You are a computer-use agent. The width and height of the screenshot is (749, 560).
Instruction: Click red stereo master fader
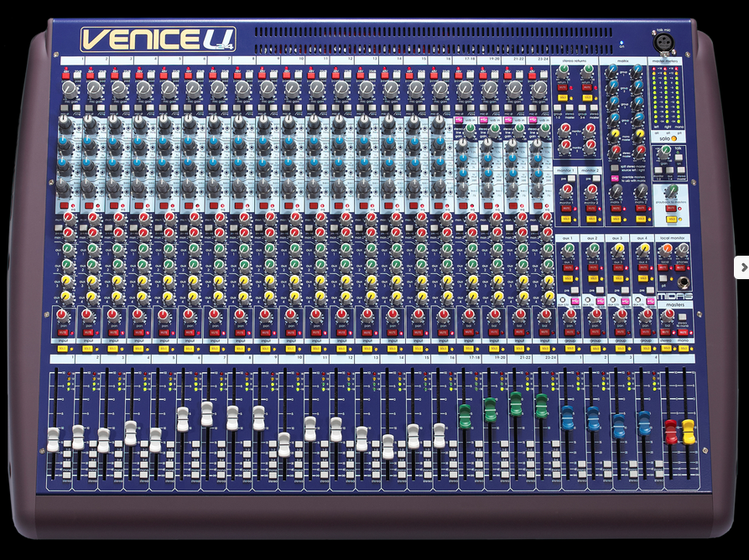pyautogui.click(x=671, y=432)
